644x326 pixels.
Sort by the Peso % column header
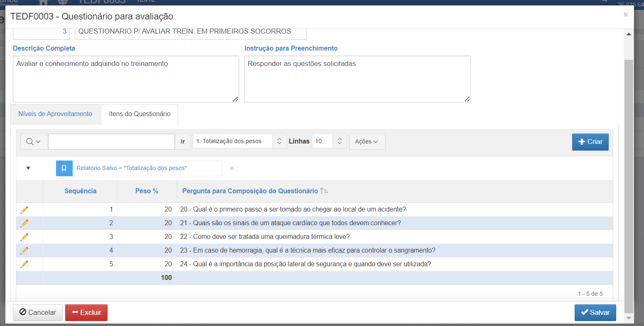click(x=147, y=191)
